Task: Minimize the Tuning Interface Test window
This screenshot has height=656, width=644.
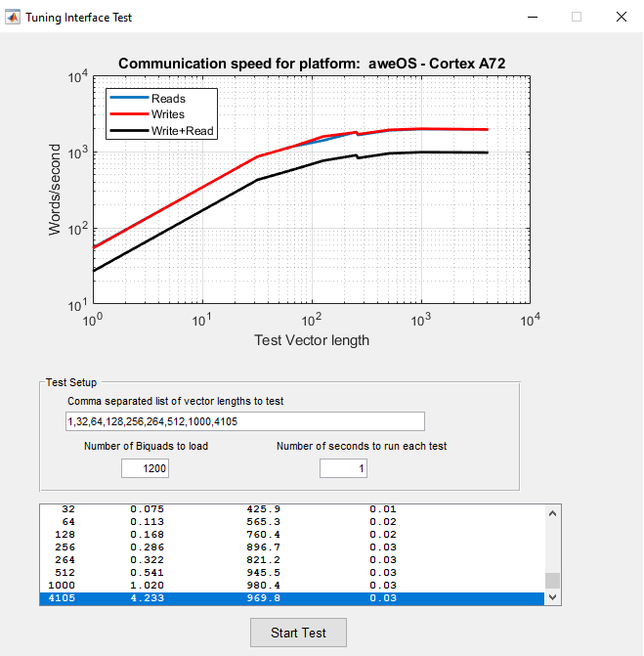Action: [532, 17]
